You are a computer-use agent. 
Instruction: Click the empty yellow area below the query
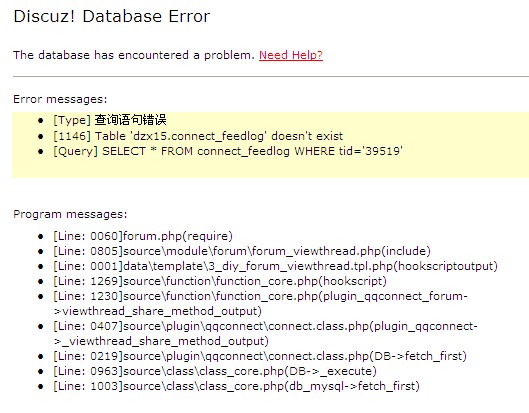coord(270,168)
